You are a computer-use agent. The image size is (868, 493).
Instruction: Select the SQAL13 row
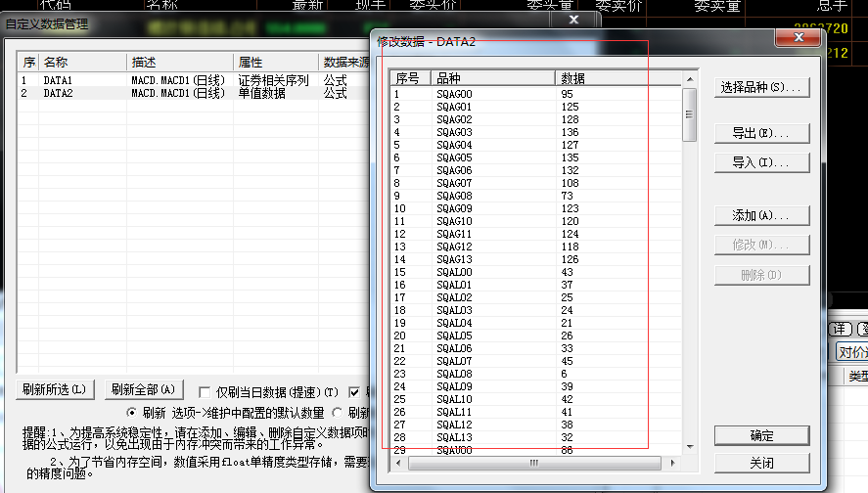click(x=536, y=437)
